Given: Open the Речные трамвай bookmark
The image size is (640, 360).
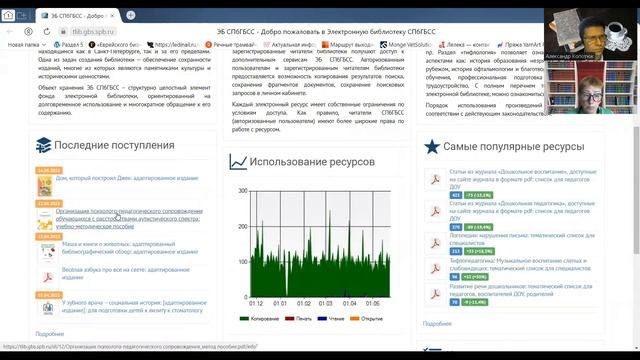Looking at the screenshot, I should [x=231, y=44].
